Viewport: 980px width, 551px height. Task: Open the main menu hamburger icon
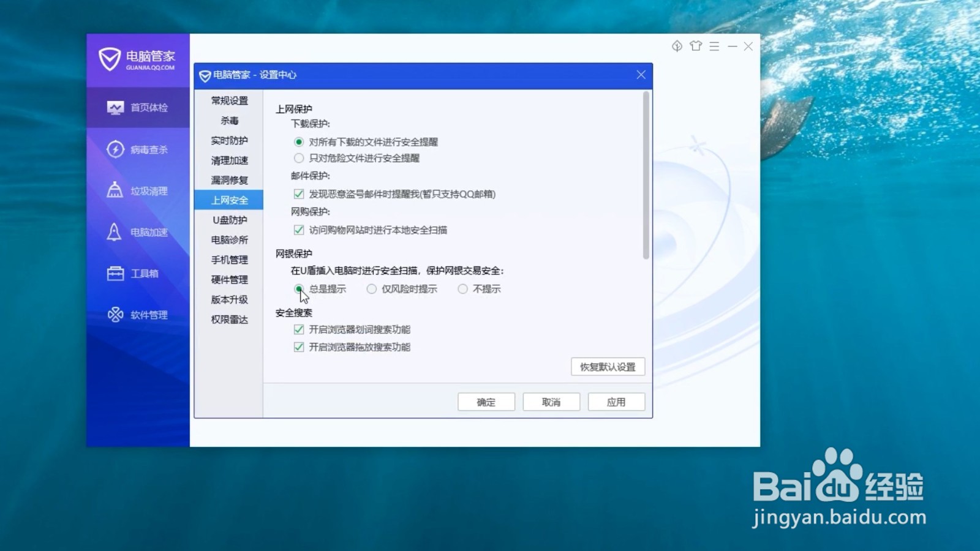[x=714, y=47]
